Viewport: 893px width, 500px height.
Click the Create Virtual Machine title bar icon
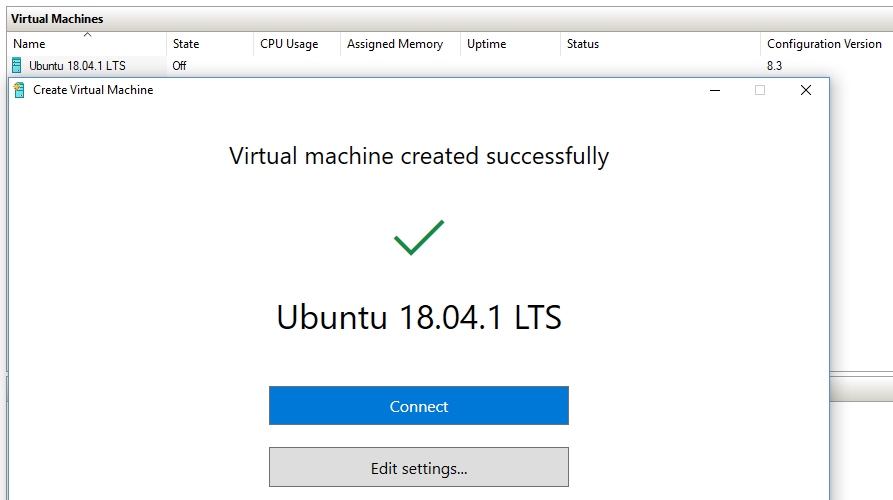(x=19, y=90)
